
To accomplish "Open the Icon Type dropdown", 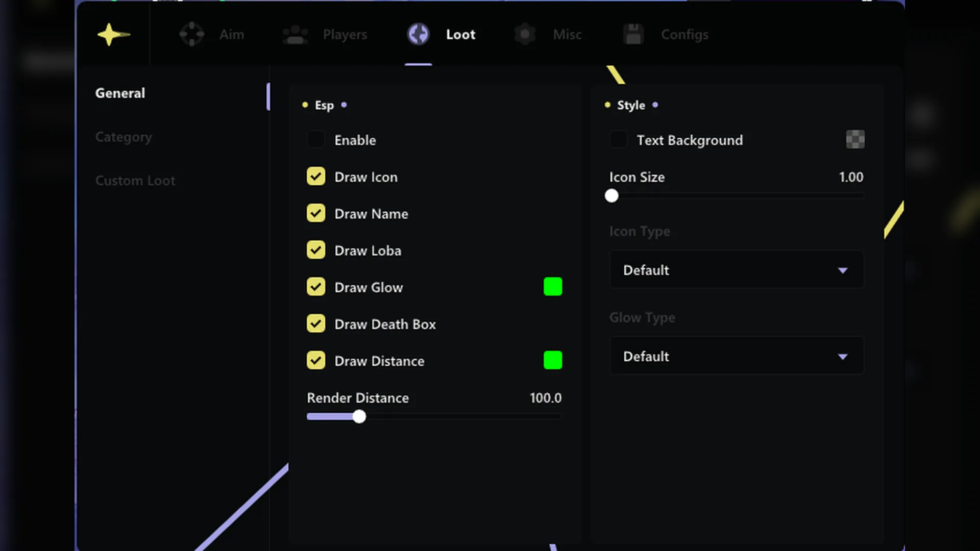I will click(736, 270).
